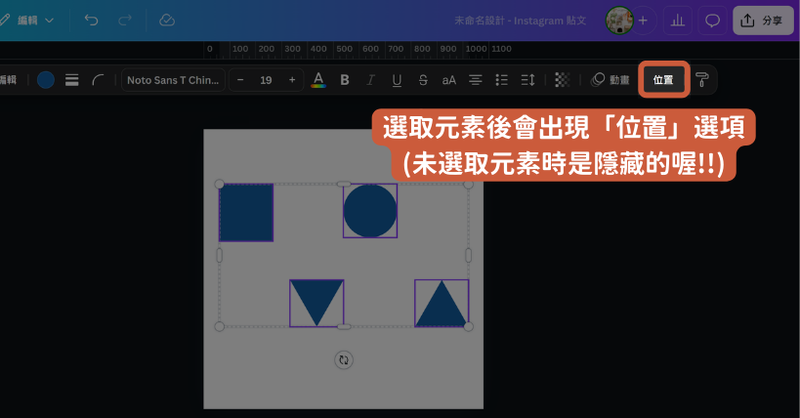Open line spacing settings

coord(528,80)
